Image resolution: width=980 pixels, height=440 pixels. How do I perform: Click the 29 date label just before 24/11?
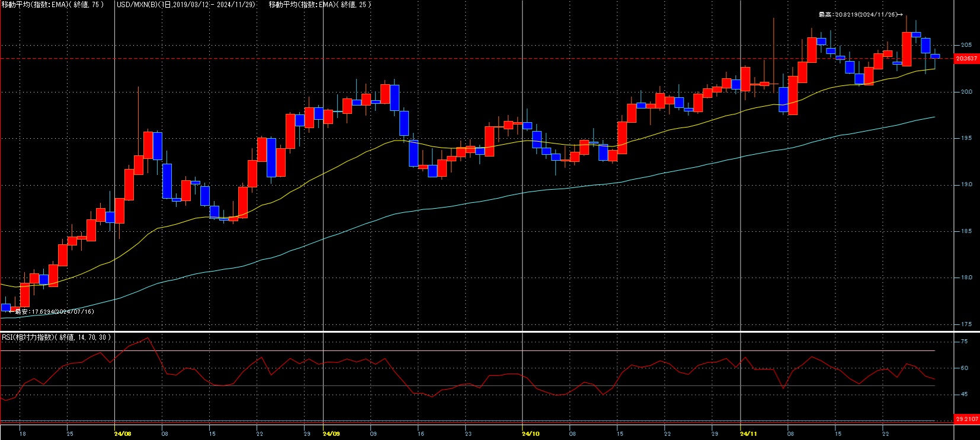point(715,434)
